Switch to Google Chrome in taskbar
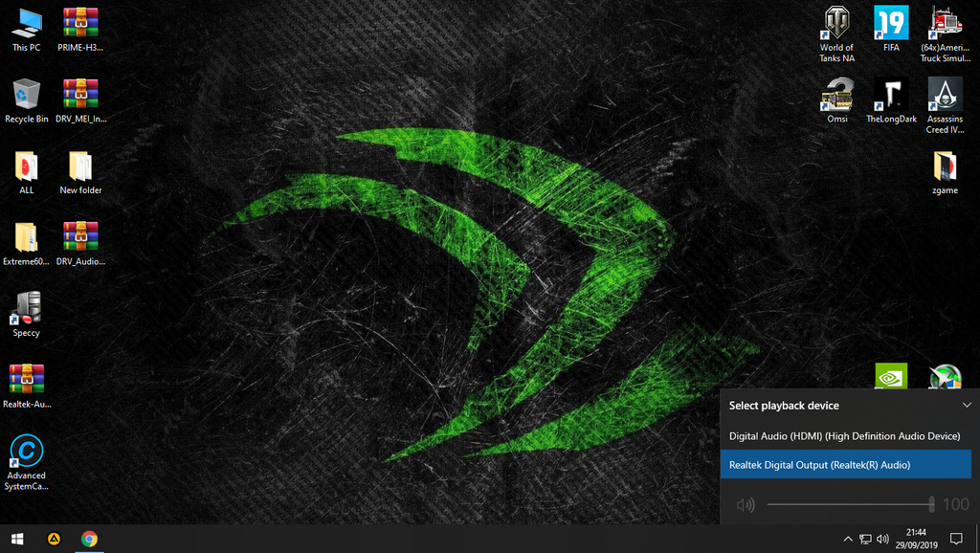 [89, 539]
